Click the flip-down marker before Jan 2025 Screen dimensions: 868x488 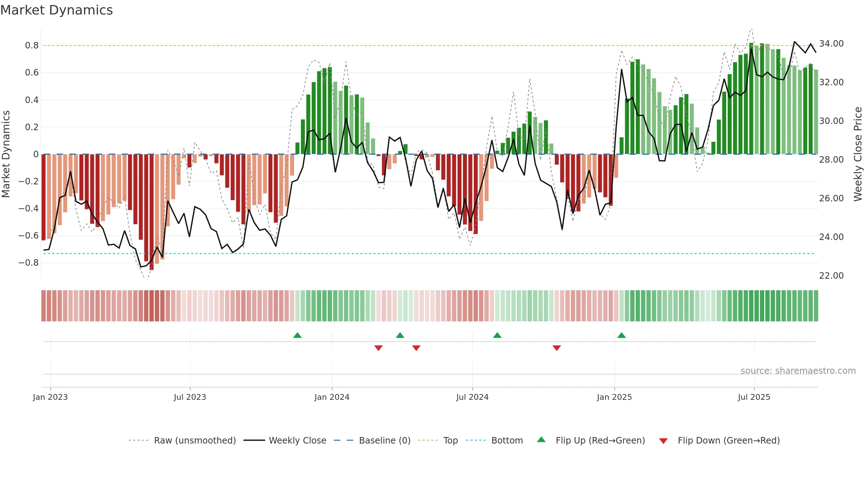click(557, 348)
